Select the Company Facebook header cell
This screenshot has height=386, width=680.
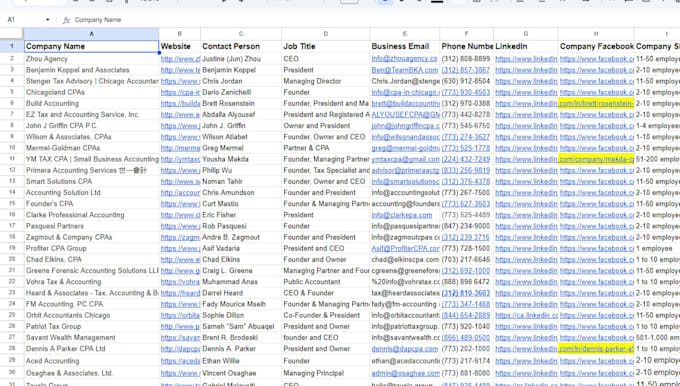click(596, 46)
